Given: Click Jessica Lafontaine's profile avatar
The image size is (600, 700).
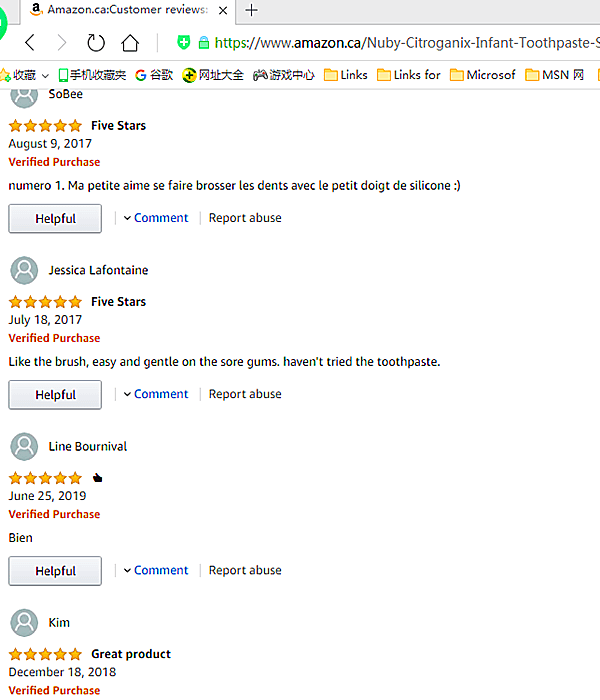Looking at the screenshot, I should click(24, 270).
